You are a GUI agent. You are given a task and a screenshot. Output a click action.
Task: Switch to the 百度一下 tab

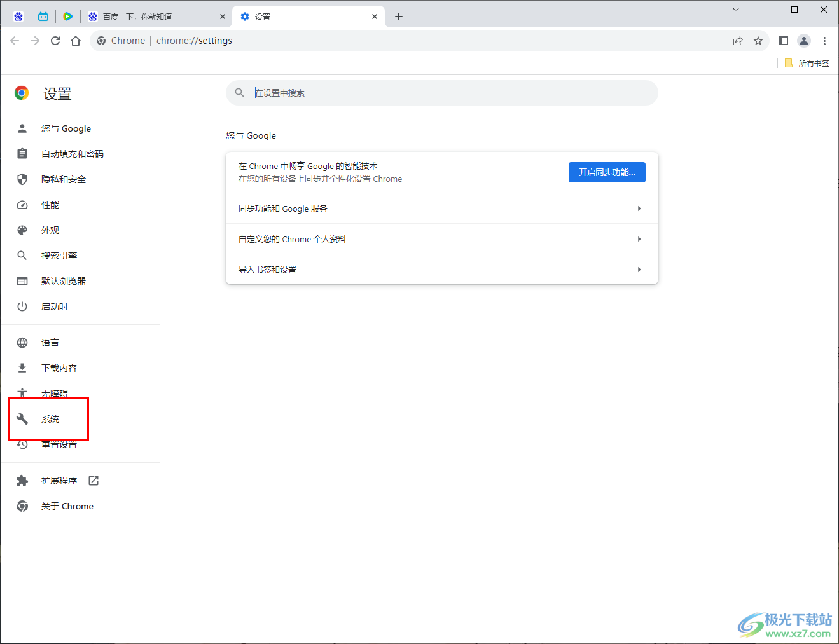(x=156, y=17)
